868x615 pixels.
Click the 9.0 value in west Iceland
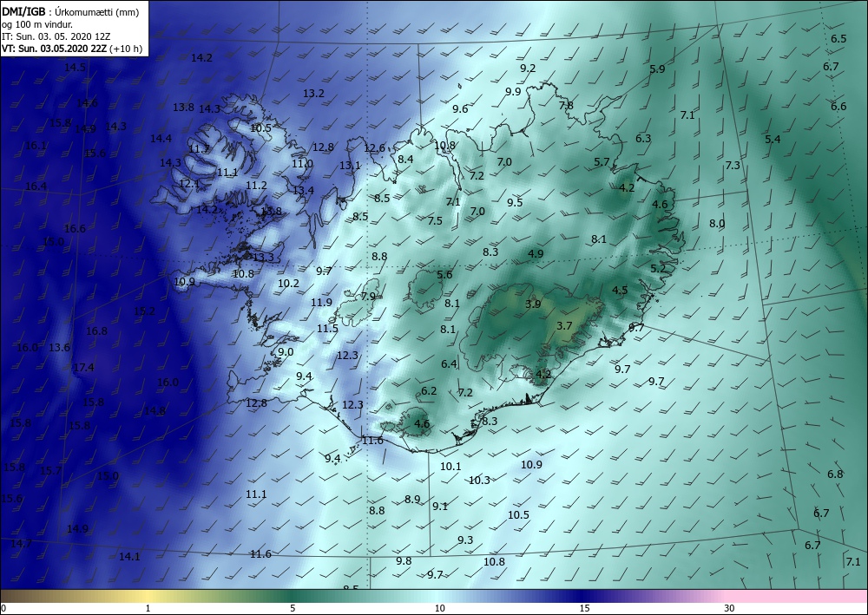286,352
